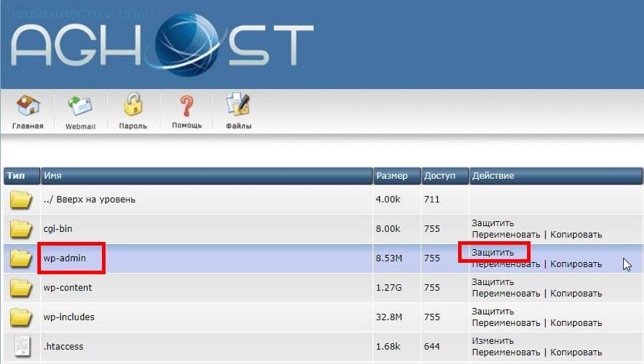Click Защитить for the wp-admin folder
This screenshot has height=364, width=644.
click(493, 253)
